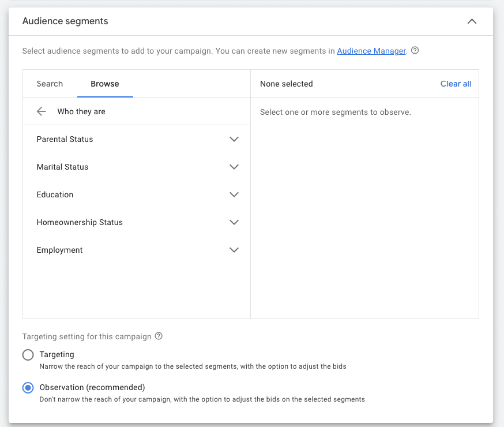Expand Homeownership Status category

tap(234, 222)
